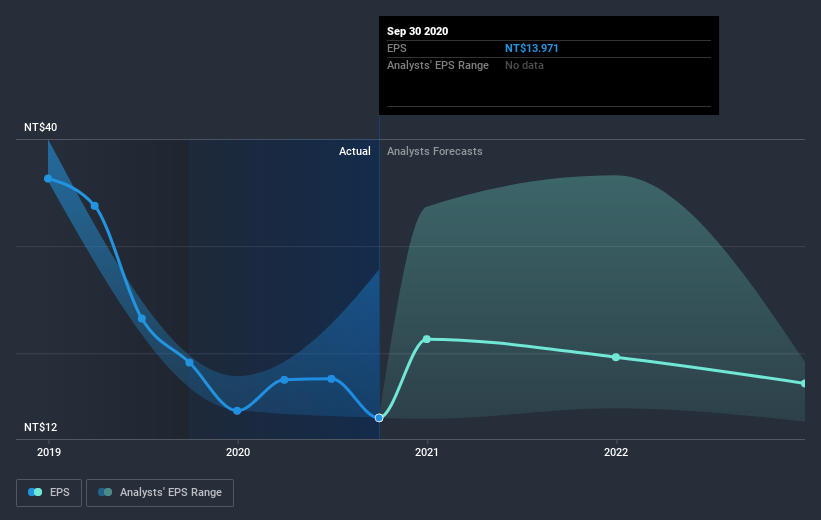Screen dimensions: 821x520
Task: Select the Sep 30 2020 EPS data point
Action: [x=379, y=418]
